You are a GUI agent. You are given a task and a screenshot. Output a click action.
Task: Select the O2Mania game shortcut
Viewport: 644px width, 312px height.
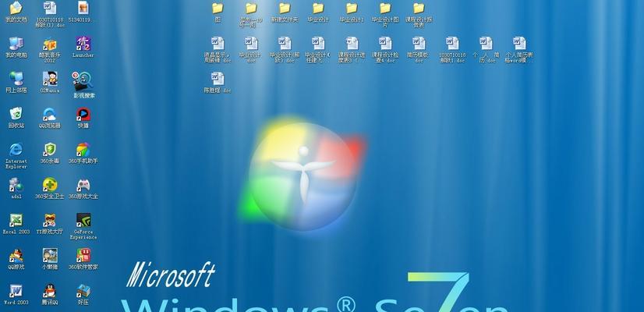[x=50, y=82]
